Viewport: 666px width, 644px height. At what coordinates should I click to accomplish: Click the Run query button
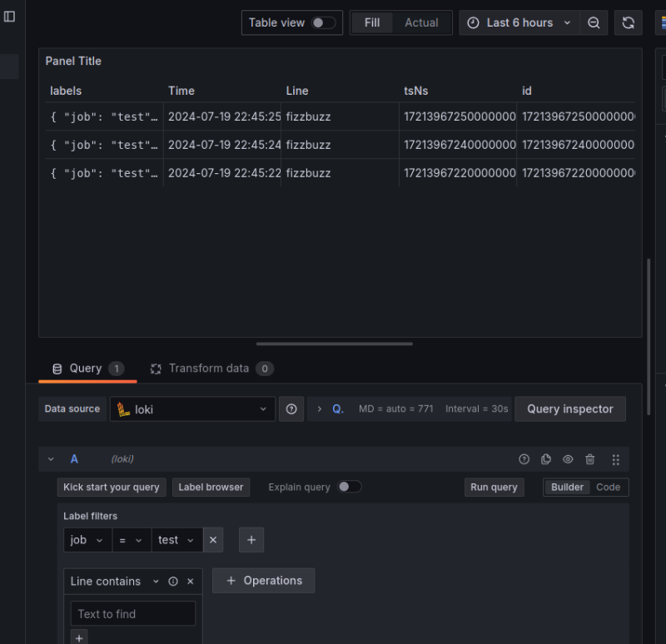tap(494, 488)
